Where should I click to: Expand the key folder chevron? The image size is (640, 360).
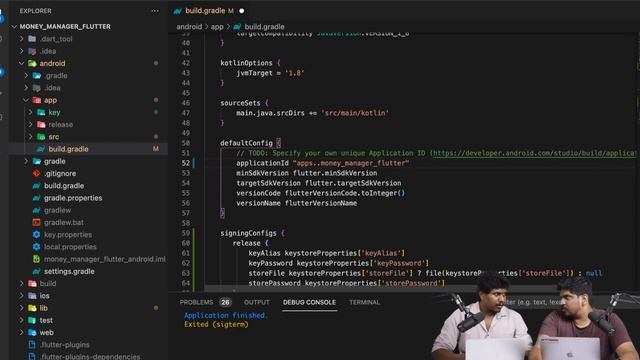pos(31,112)
